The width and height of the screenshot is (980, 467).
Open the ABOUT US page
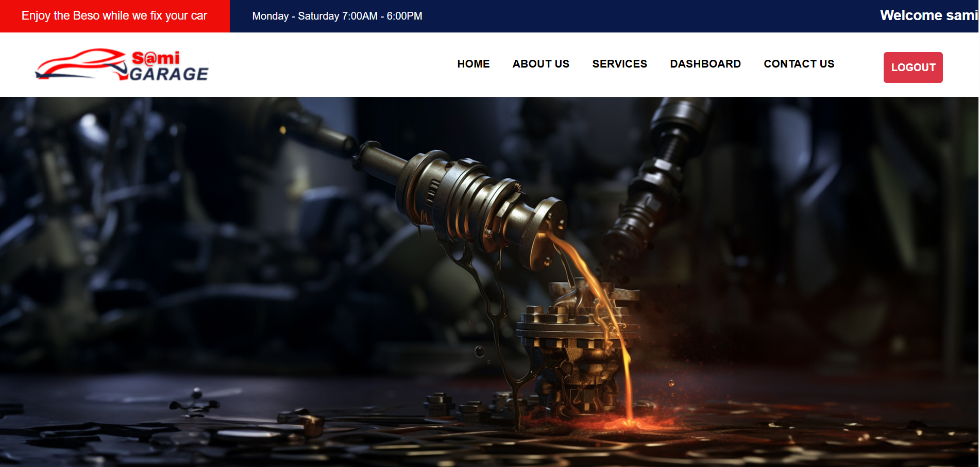tap(540, 64)
